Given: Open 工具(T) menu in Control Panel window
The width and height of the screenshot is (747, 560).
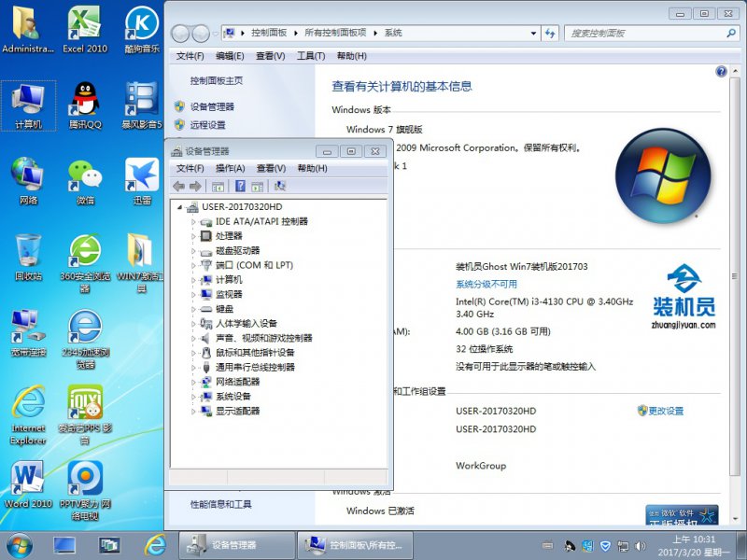Looking at the screenshot, I should (x=311, y=56).
